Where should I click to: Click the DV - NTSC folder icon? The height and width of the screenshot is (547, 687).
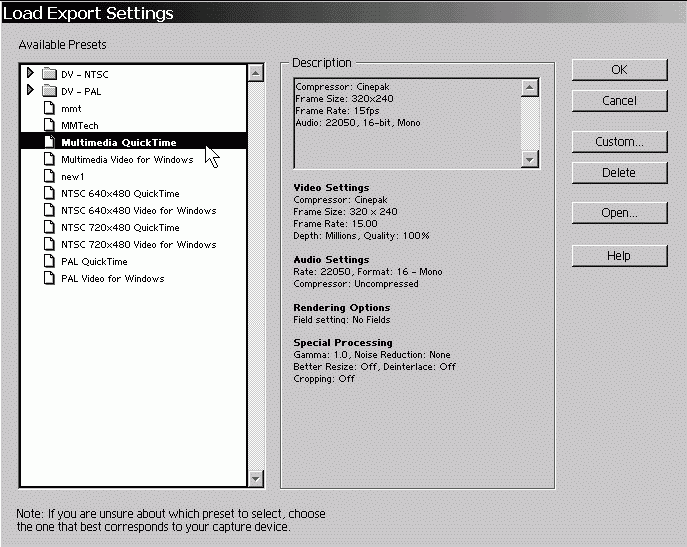coord(49,74)
